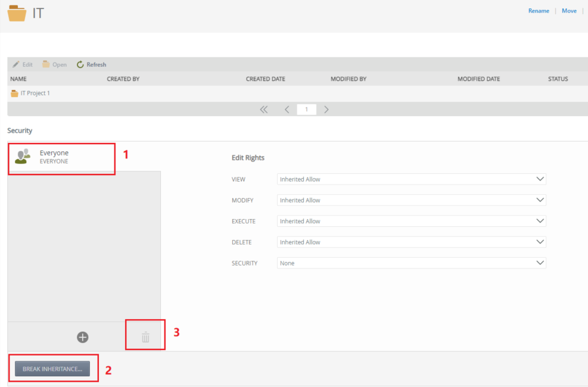Go to first page double-arrow icon
Viewport: 588px width, 387px height.
click(x=264, y=110)
